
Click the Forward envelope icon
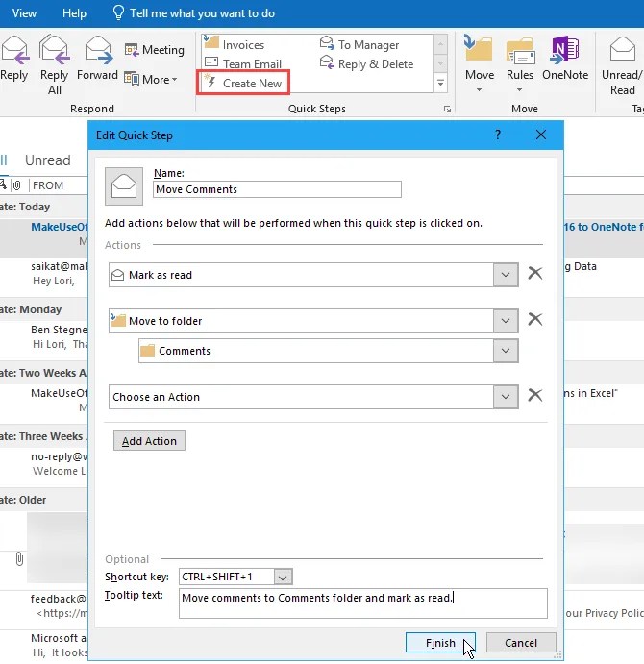[98, 50]
